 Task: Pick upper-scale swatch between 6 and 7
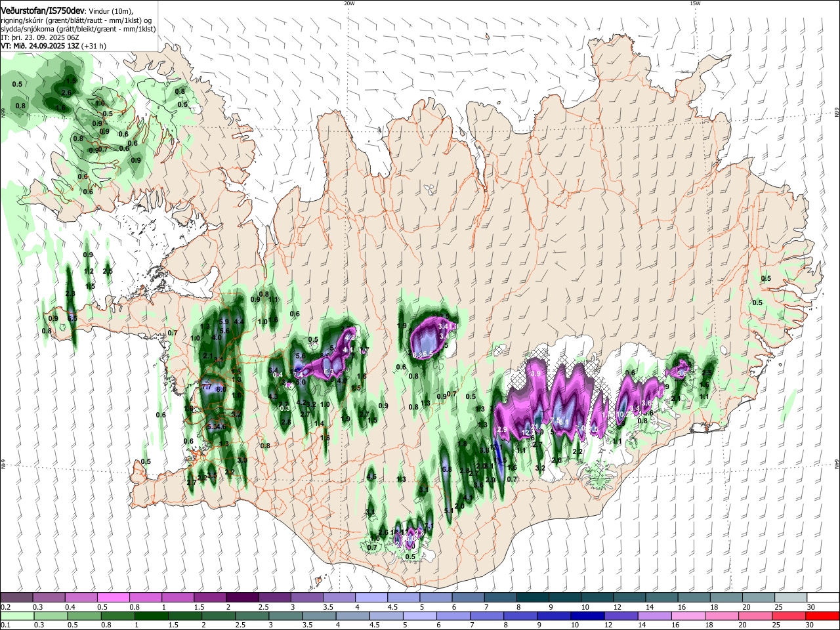pyautogui.click(x=468, y=598)
